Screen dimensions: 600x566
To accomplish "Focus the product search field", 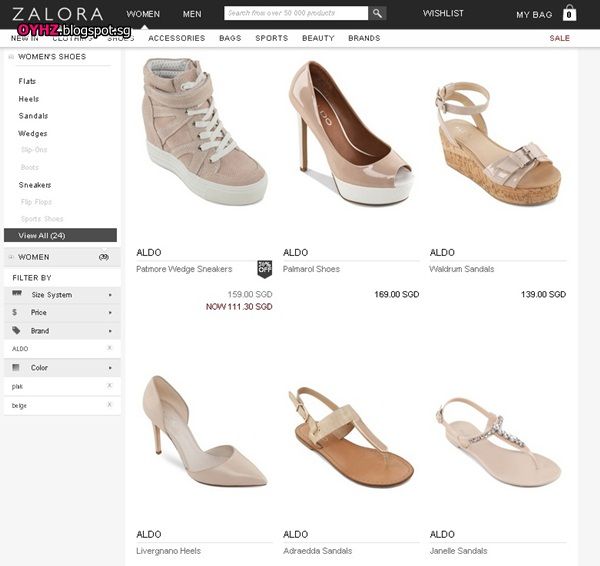I will pyautogui.click(x=296, y=13).
